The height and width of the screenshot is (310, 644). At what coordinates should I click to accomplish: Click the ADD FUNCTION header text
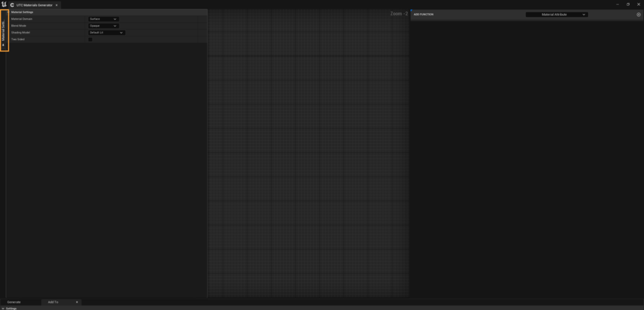click(x=423, y=14)
